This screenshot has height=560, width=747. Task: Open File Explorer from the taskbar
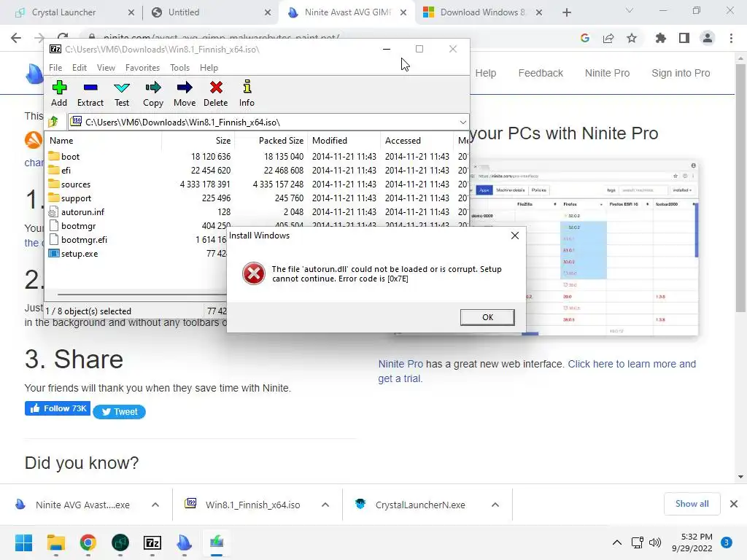[x=55, y=542]
